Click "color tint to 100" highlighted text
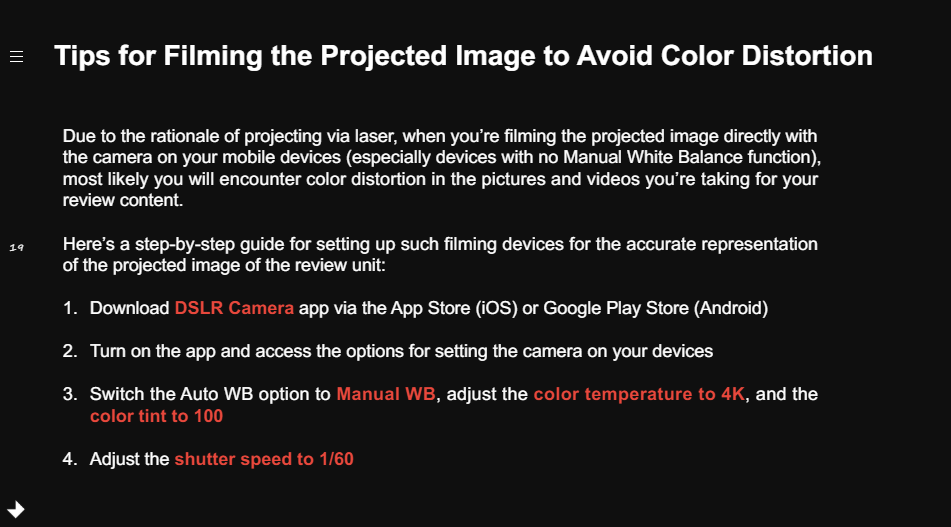Screen dimensions: 951x527 click(x=156, y=416)
